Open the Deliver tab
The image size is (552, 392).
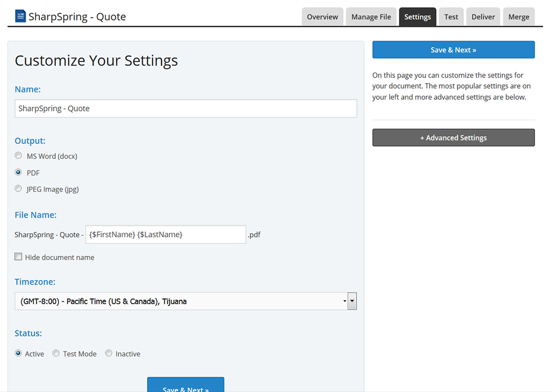[x=483, y=17]
